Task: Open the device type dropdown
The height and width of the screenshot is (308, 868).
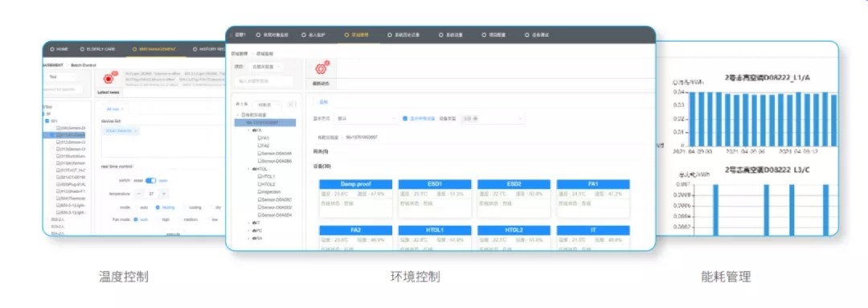Action: coord(493,118)
